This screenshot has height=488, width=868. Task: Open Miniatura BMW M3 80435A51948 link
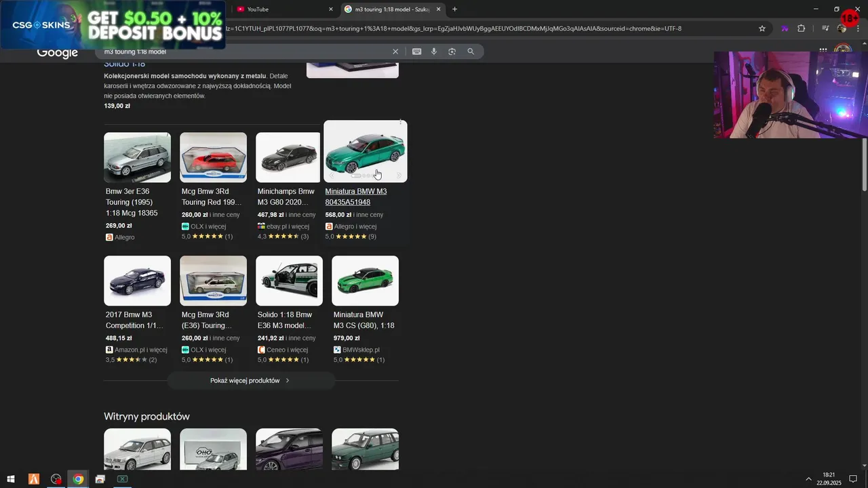356,197
